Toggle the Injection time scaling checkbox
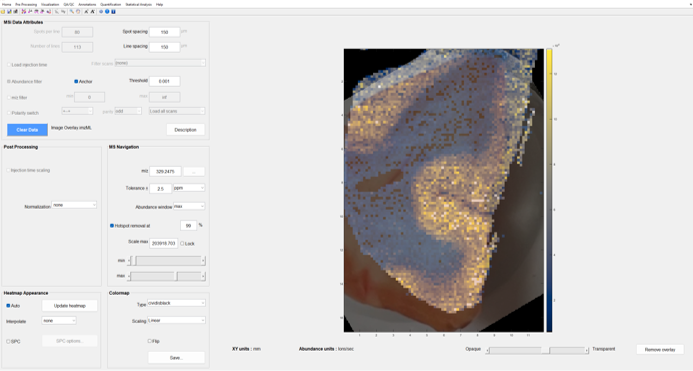This screenshot has width=693, height=371. click(x=9, y=170)
